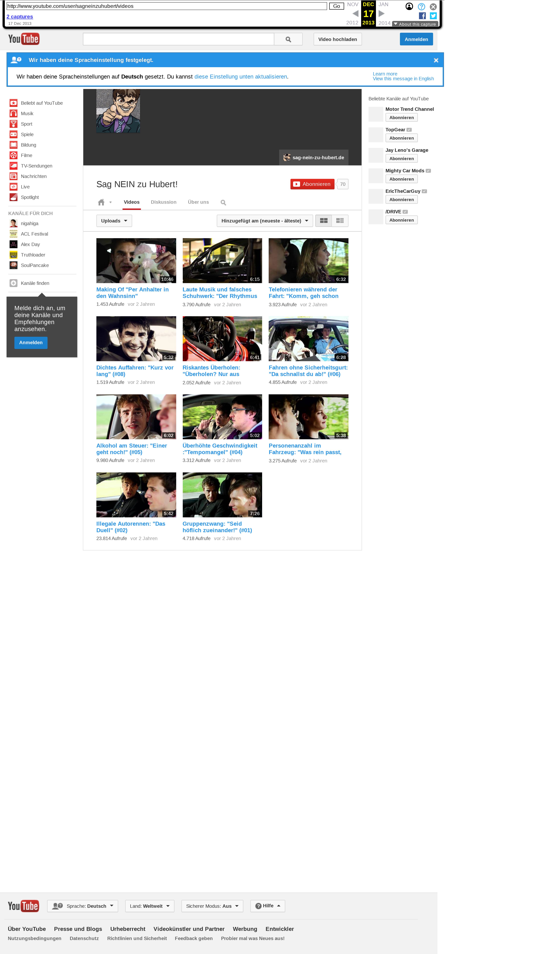Screen dimensions: 560x954
Task: Expand About this capture
Action: 415,24
